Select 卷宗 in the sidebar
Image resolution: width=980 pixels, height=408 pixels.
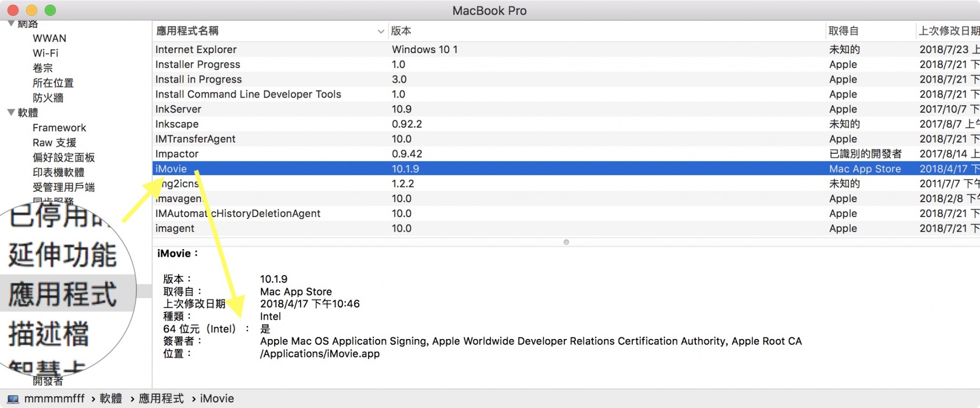click(x=43, y=68)
